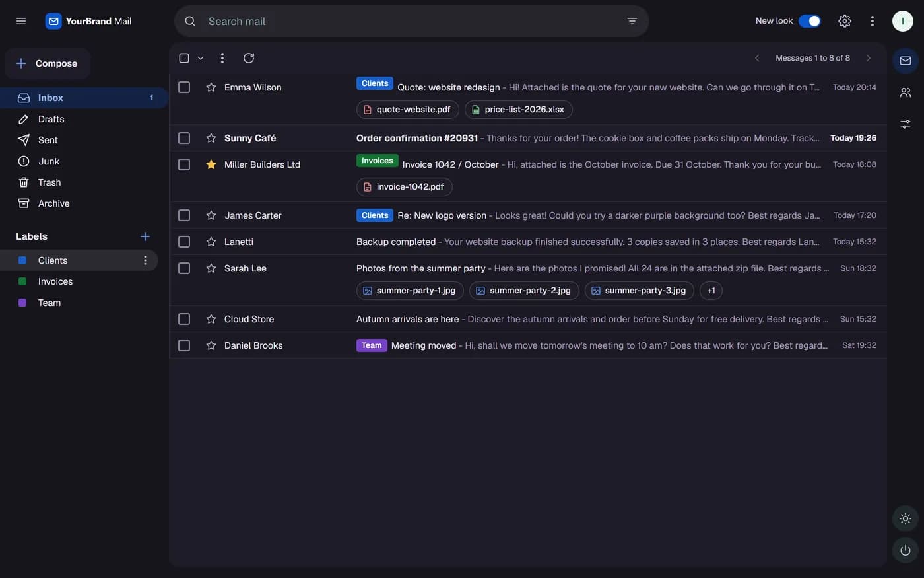This screenshot has width=924, height=578.
Task: Go to the previous page of messages
Action: [757, 58]
